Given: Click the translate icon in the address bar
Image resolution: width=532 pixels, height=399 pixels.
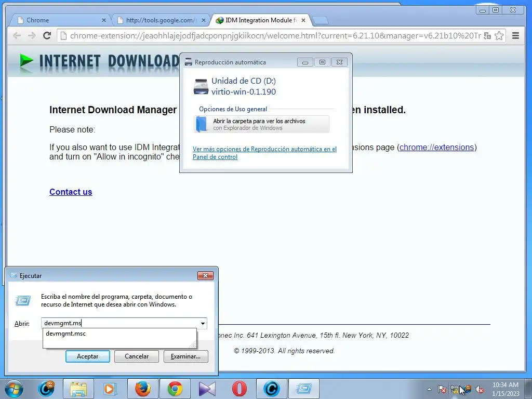Looking at the screenshot, I should 487,36.
